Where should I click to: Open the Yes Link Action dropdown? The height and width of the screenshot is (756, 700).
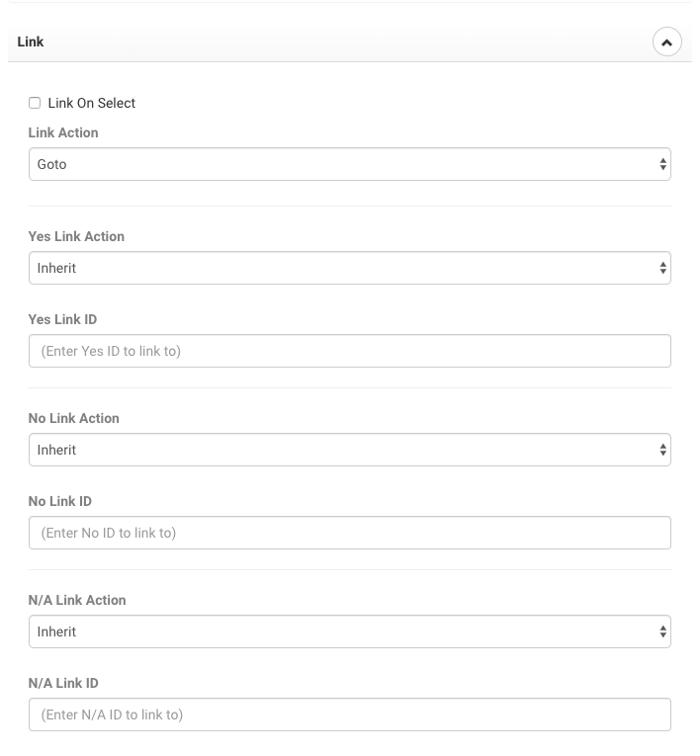point(349,268)
